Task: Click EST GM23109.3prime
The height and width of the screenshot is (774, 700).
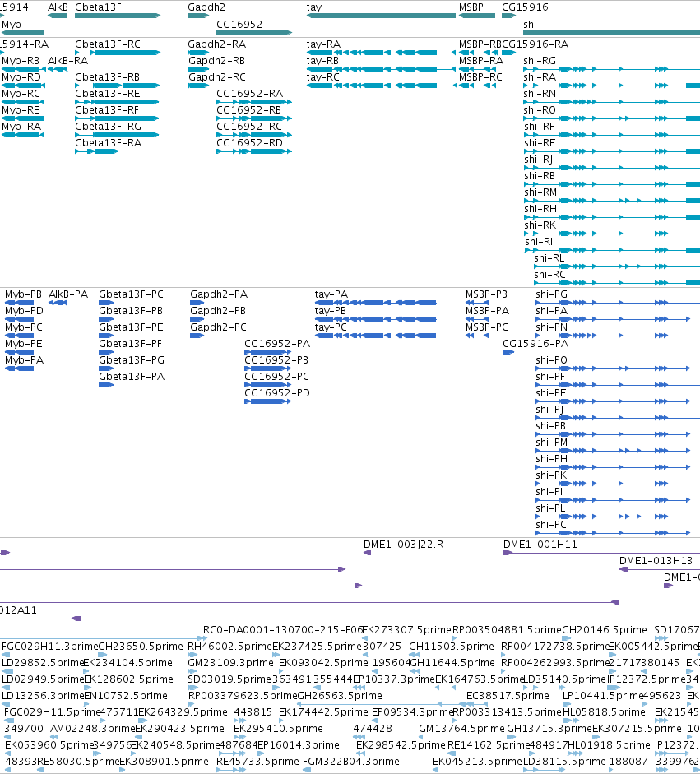Action: 230,662
